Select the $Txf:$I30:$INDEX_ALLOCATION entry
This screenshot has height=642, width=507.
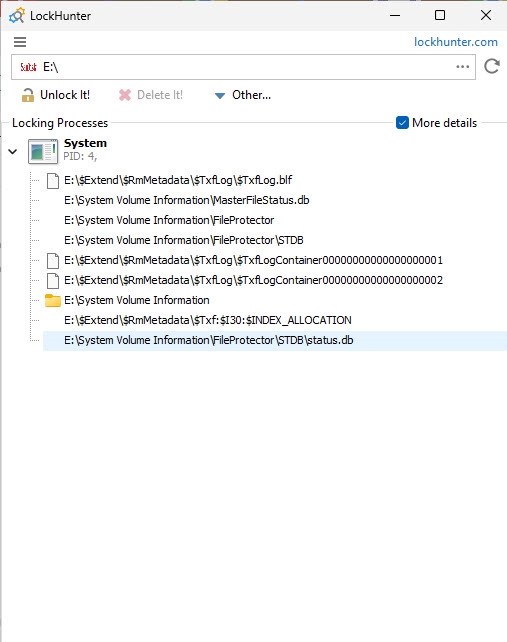click(208, 321)
